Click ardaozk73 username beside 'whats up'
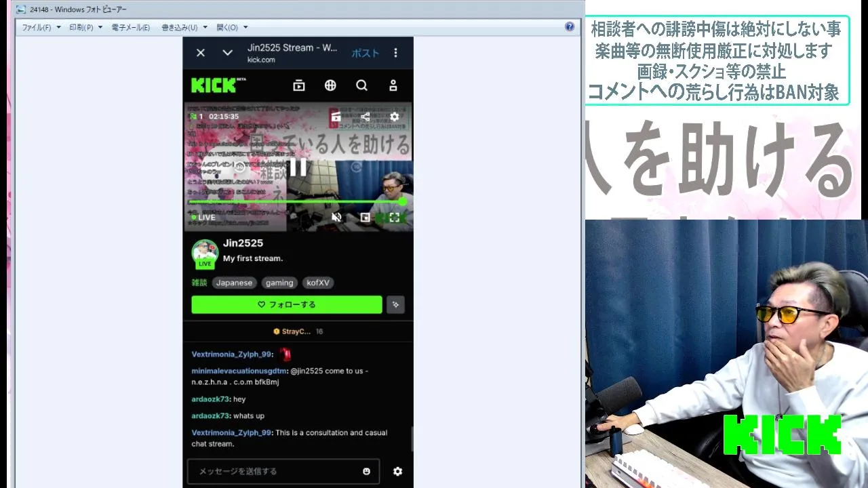 (210, 415)
